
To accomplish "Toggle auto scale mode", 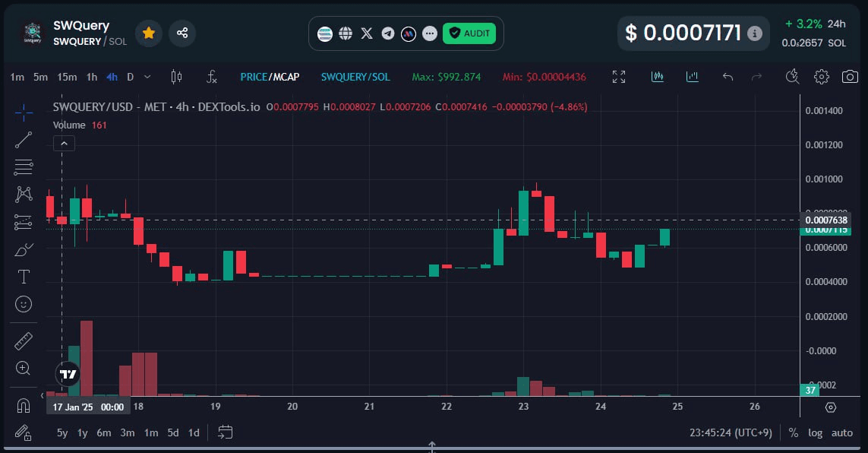I will (842, 433).
